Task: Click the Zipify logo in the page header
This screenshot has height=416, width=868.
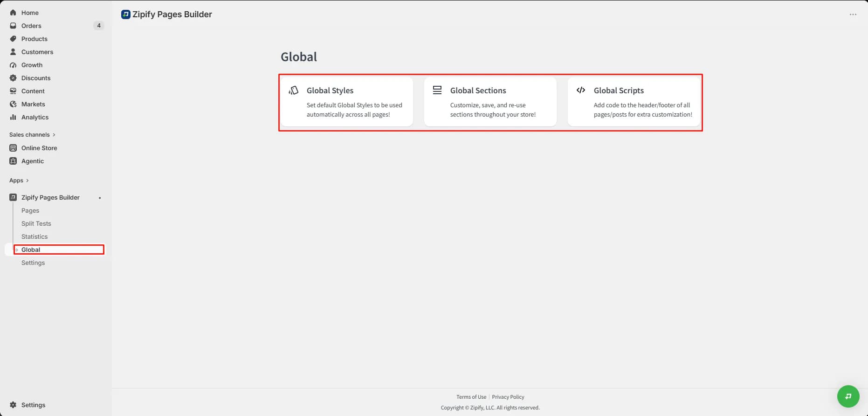Action: pyautogui.click(x=125, y=14)
